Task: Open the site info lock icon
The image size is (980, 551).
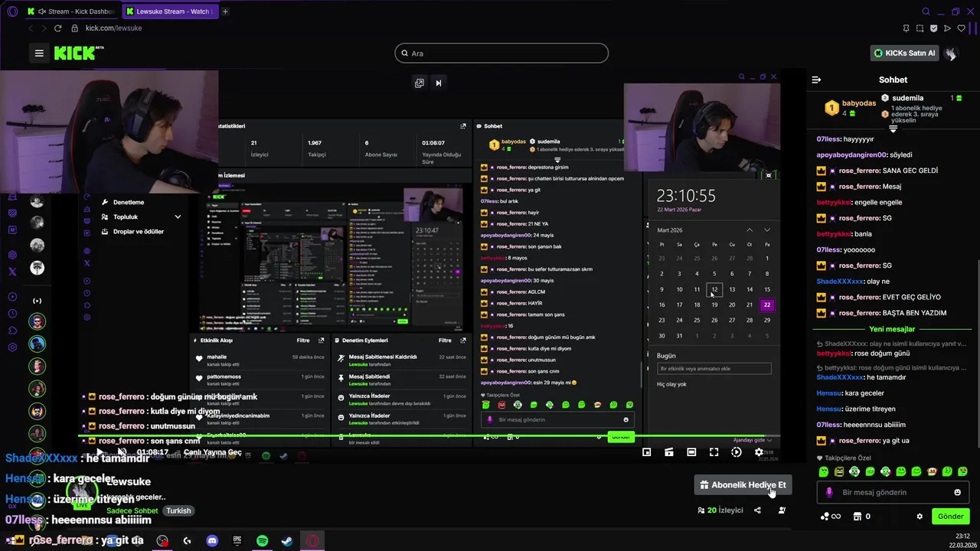Action: pyautogui.click(x=74, y=28)
